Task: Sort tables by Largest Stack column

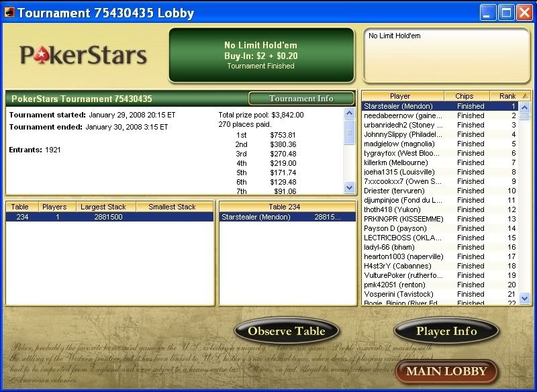Action: click(106, 207)
